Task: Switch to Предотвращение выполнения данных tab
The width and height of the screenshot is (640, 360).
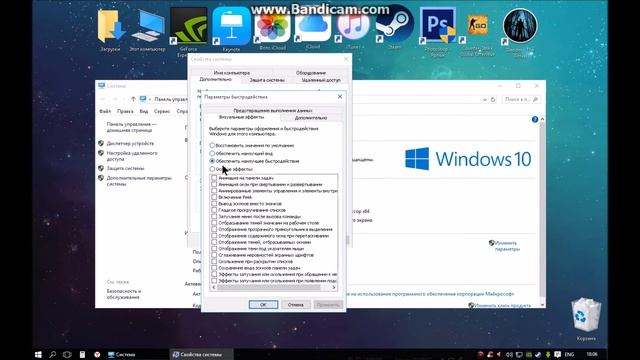Action: pyautogui.click(x=273, y=111)
